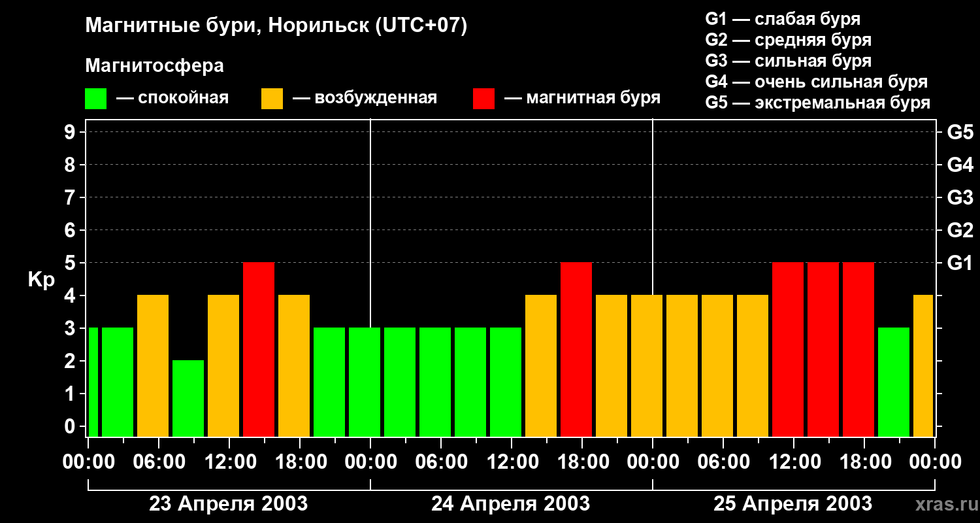Click the green 'спокойная' legend swatch
Screen dimensions: 980x523
click(x=96, y=99)
